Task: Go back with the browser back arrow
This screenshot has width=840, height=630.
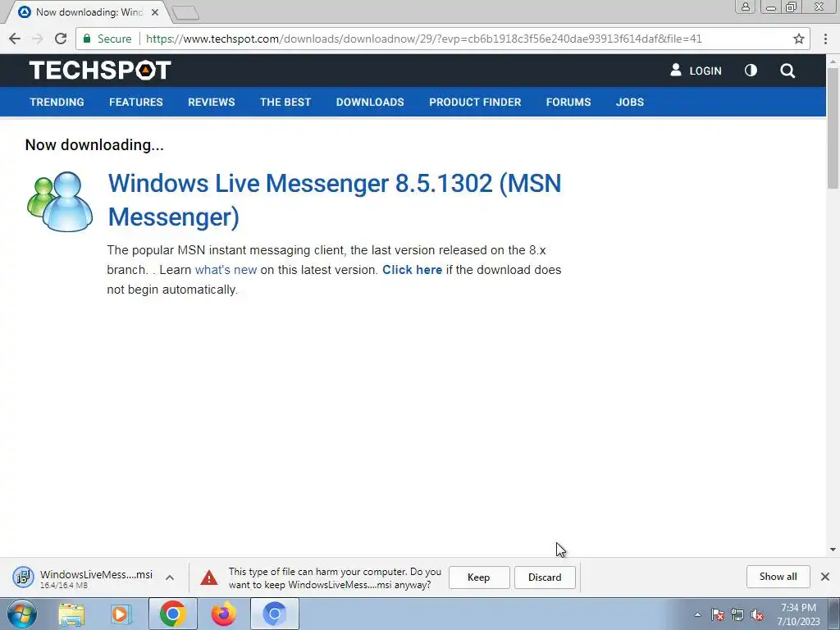Action: click(x=15, y=39)
